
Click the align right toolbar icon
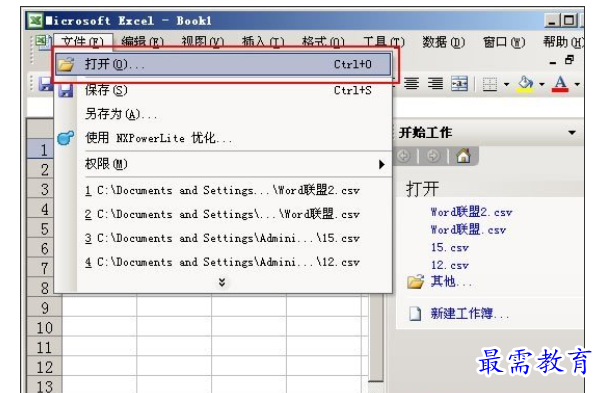pyautogui.click(x=435, y=83)
